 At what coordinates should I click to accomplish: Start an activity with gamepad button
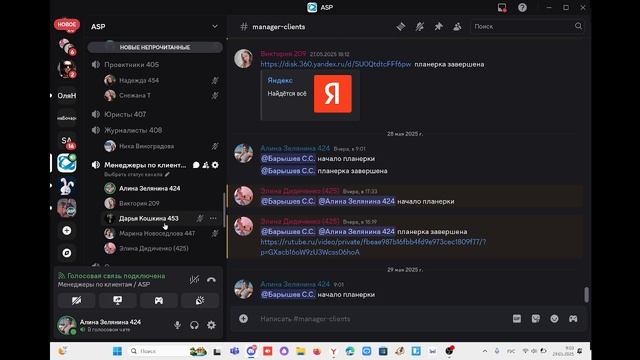(159, 301)
